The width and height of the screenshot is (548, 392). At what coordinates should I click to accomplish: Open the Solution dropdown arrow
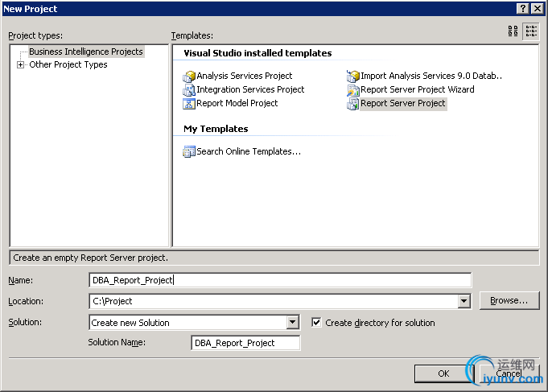pos(293,322)
